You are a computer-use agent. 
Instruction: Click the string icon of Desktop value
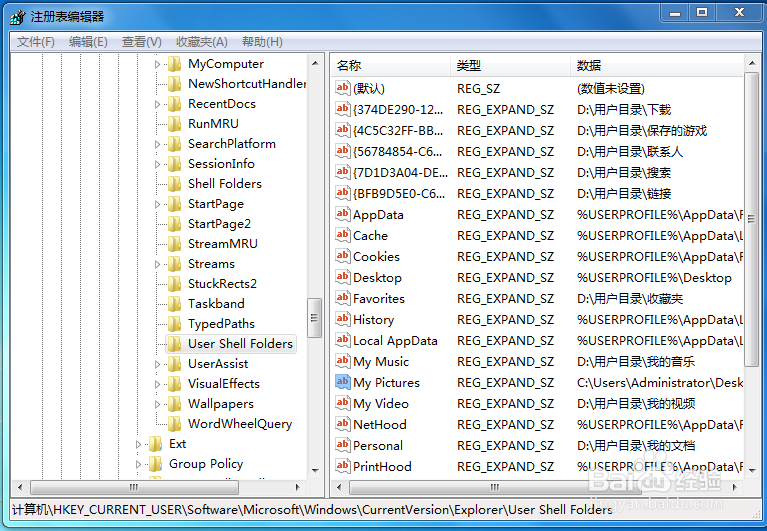342,277
